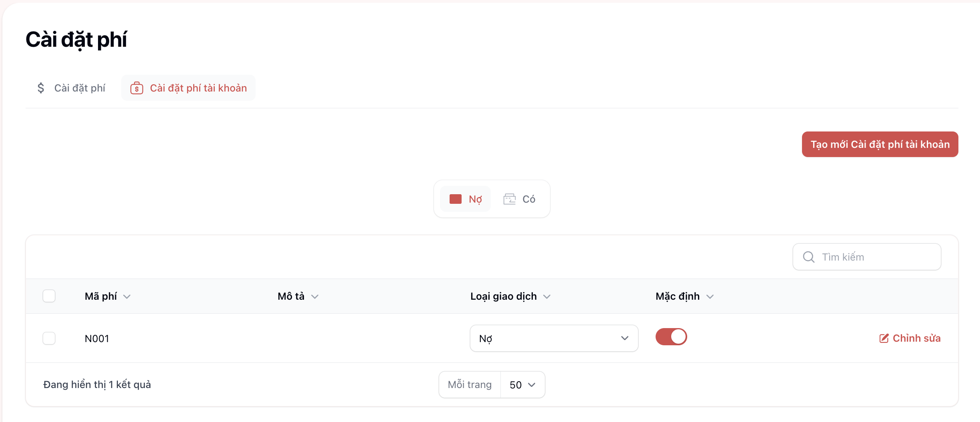Click the red card icon next to Nợ
Screen dimensions: 980x422
coord(455,199)
